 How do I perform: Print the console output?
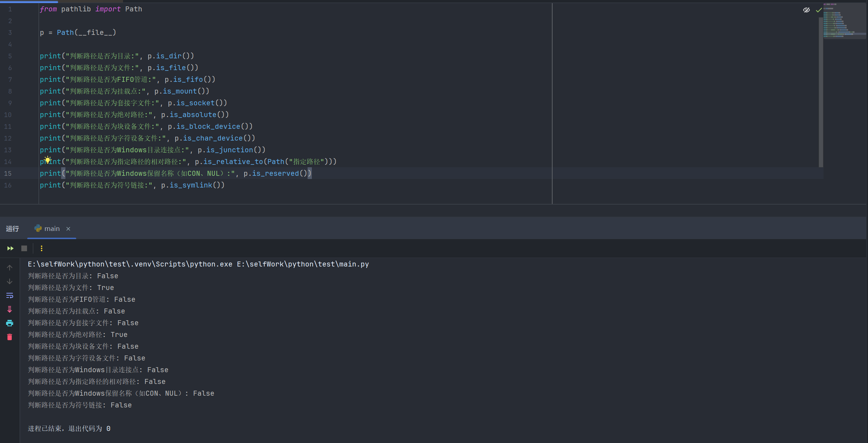click(x=10, y=323)
